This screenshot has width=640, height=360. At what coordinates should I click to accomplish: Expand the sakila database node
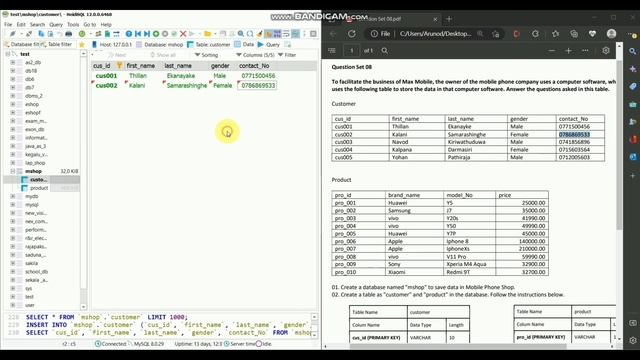[13, 263]
